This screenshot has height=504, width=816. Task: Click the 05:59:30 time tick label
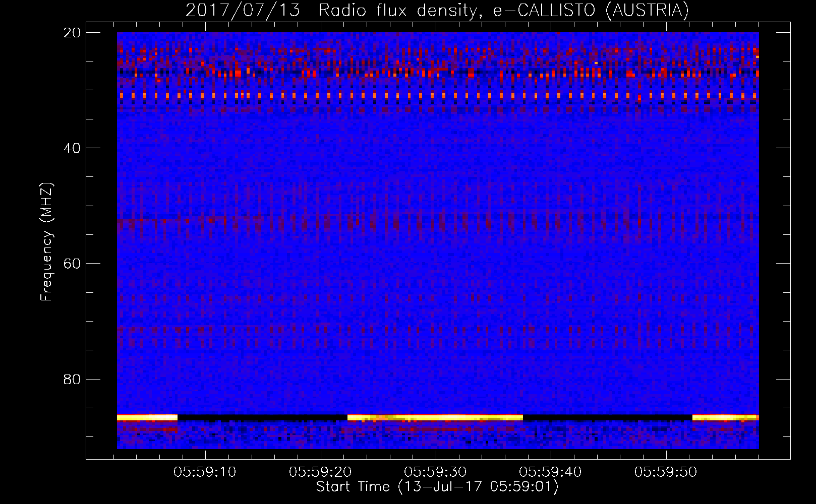click(x=436, y=472)
